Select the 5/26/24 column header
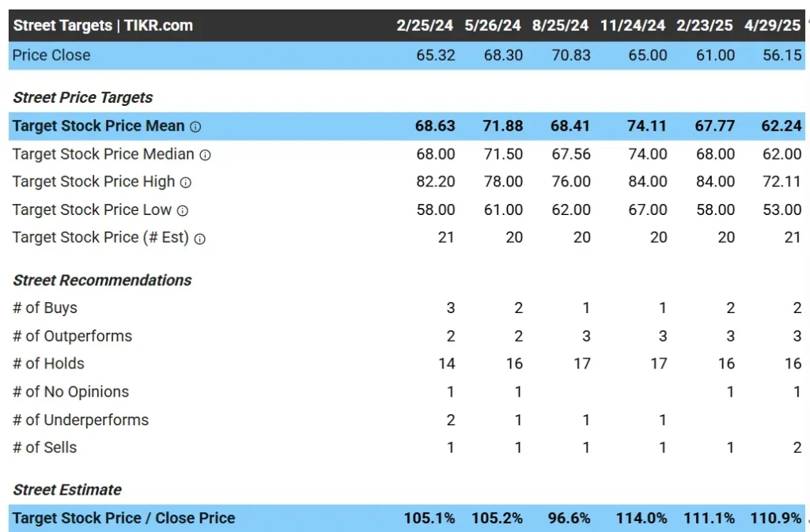This screenshot has width=810, height=532. coord(492,25)
